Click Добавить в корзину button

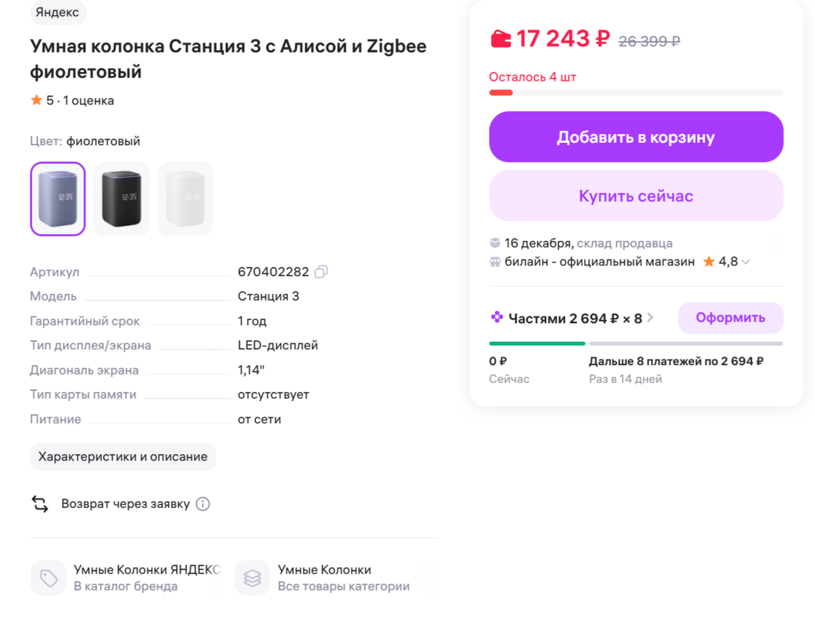click(x=636, y=137)
